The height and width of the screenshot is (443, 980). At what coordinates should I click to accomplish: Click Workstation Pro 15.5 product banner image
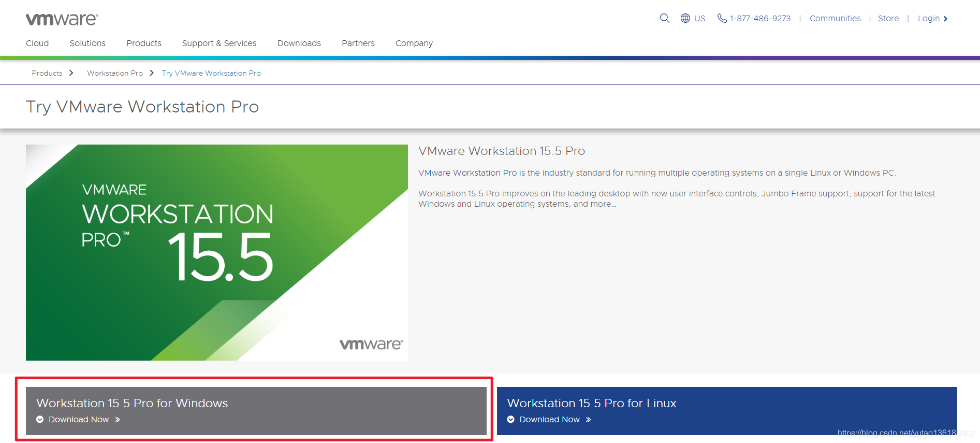point(217,252)
